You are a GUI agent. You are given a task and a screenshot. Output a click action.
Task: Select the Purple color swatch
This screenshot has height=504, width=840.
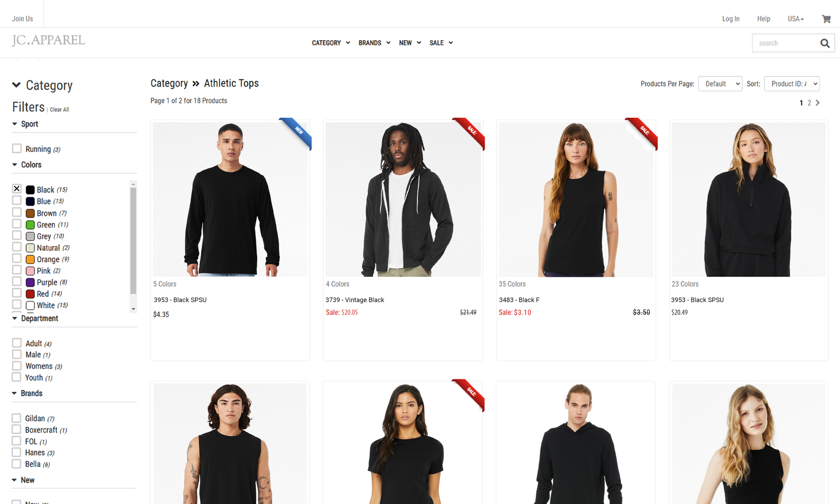[x=30, y=282]
